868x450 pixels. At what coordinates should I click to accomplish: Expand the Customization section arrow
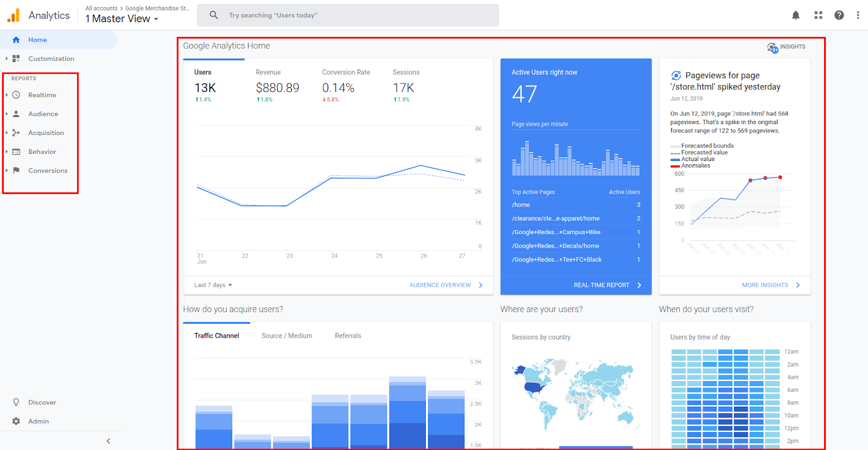coord(7,59)
